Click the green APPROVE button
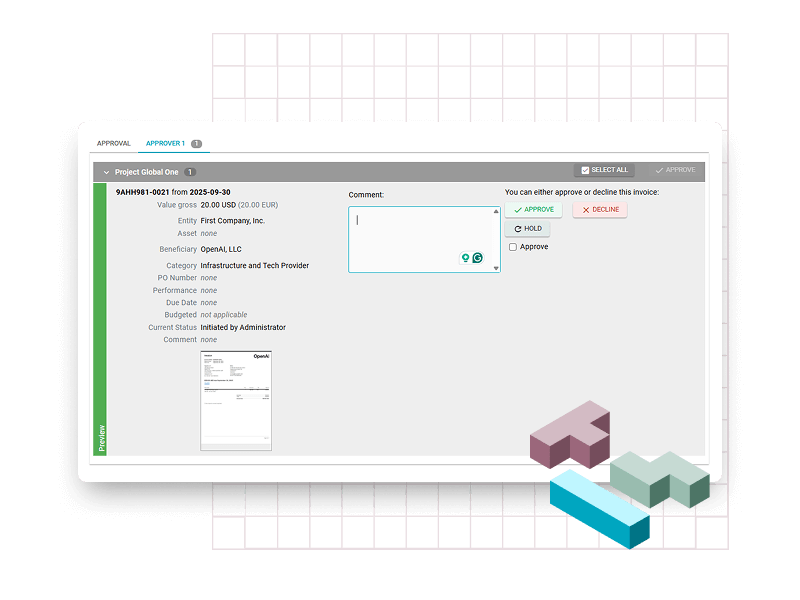This screenshot has width=800, height=600. 533,210
